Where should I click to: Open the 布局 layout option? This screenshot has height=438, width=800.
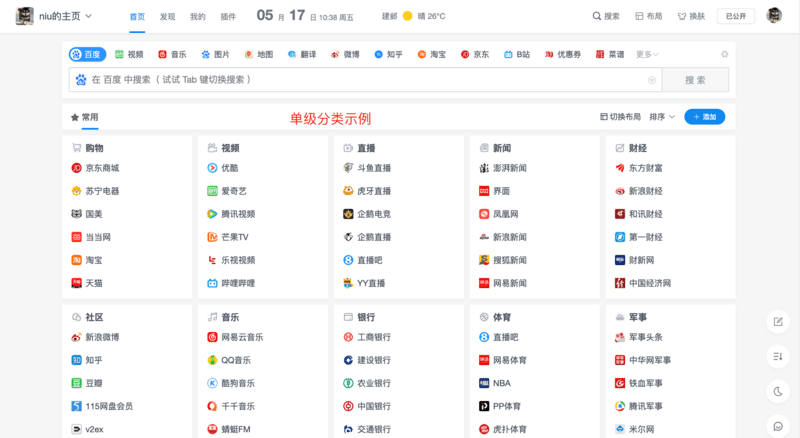648,16
